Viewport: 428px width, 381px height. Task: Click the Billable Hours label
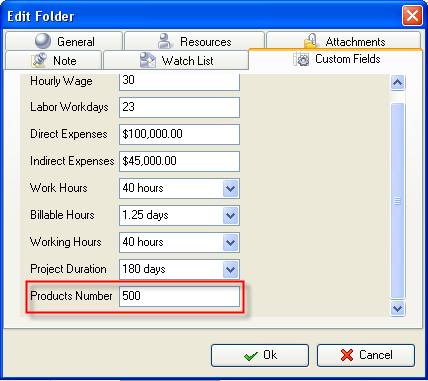click(x=62, y=215)
